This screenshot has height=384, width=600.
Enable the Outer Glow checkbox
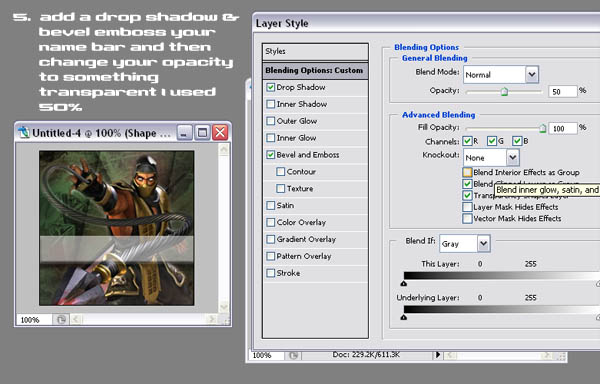point(271,121)
